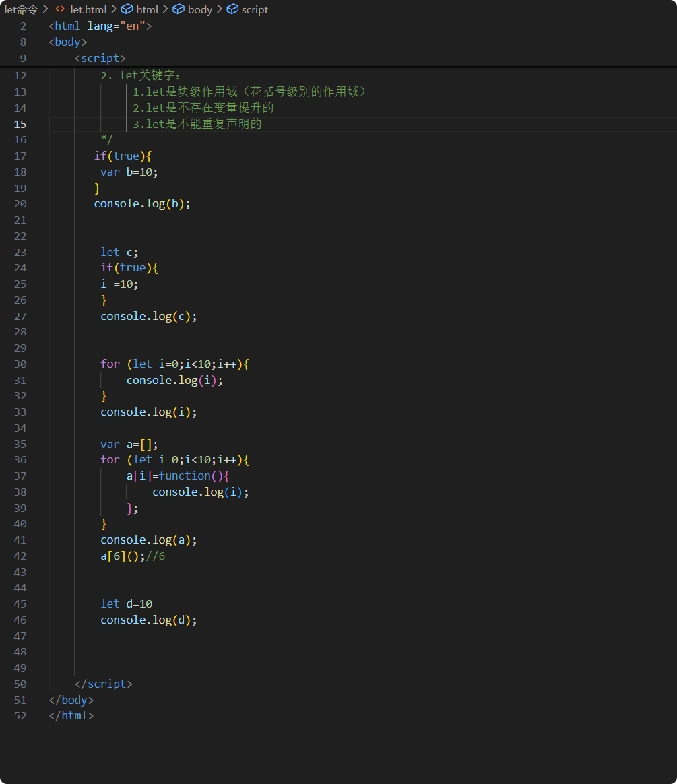
Task: Click line number 30 in gutter
Action: pyautogui.click(x=20, y=364)
